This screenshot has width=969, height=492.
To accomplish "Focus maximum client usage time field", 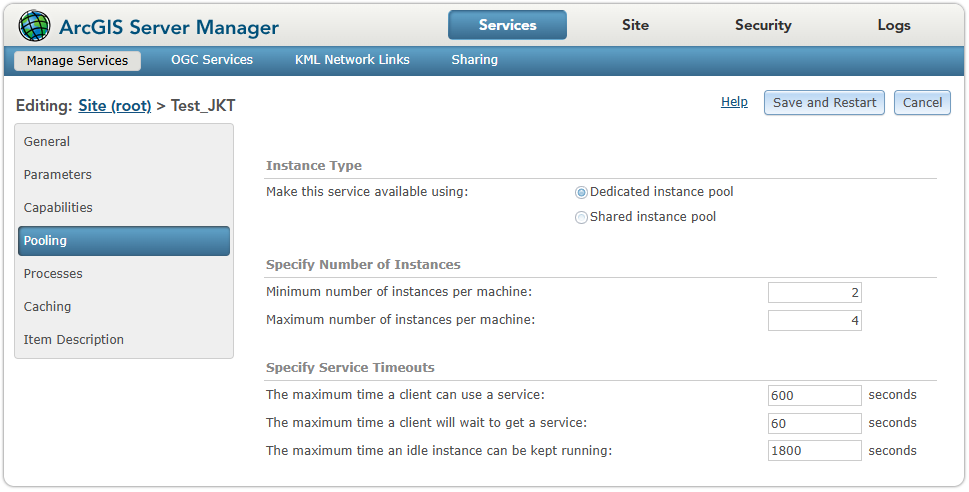I will pos(815,395).
